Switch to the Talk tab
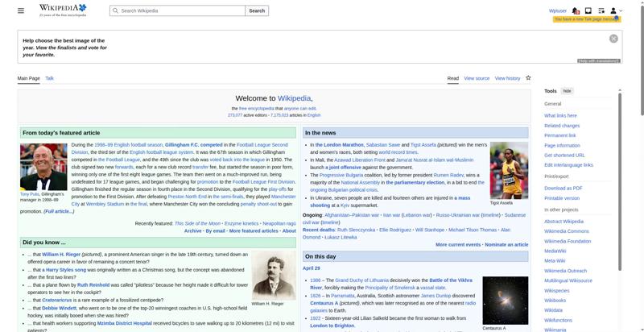The image size is (644, 332). coord(49,78)
